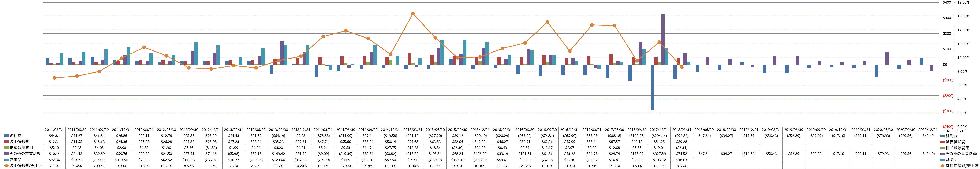The height and width of the screenshot is (169, 980).
Task: Select the other operating activities cell ($43.49)
Action: point(928,154)
